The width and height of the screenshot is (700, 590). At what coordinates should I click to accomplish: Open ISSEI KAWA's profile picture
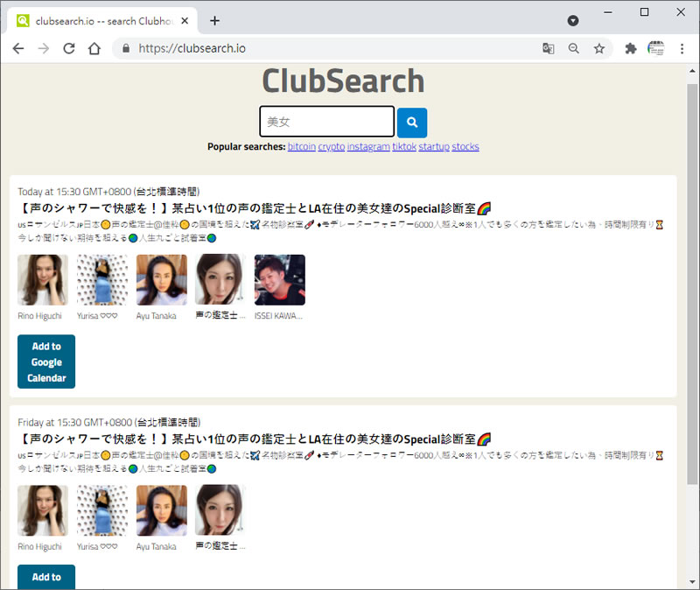(280, 280)
